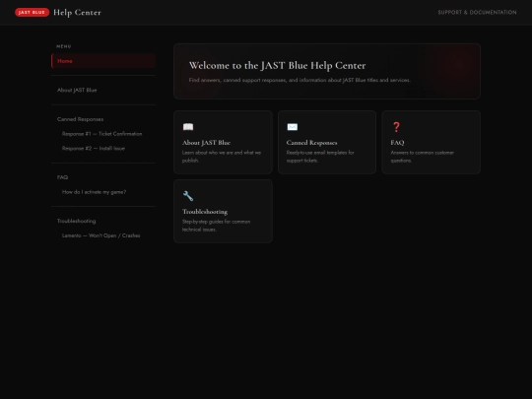Click the Canned Responses card title
Image resolution: width=532 pixels, height=399 pixels.
(311, 143)
